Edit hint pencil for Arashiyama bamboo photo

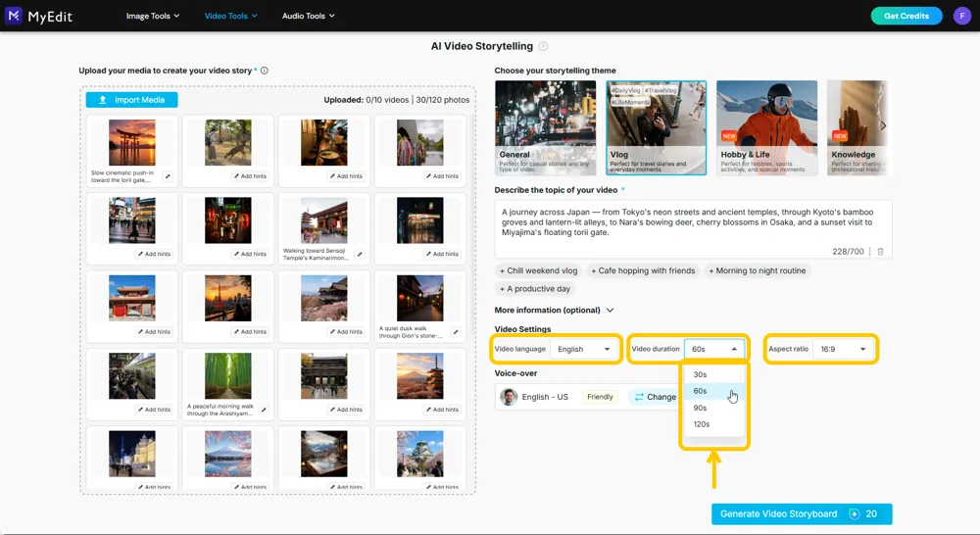[x=264, y=410]
